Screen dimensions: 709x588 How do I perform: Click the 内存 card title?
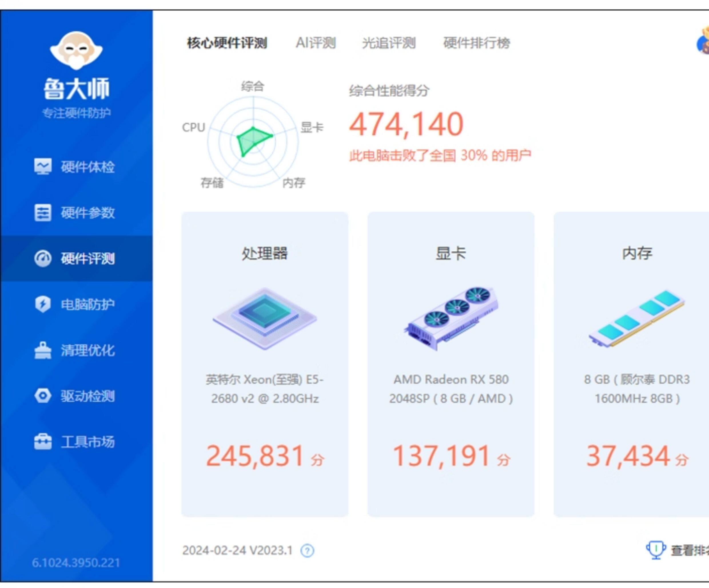637,253
